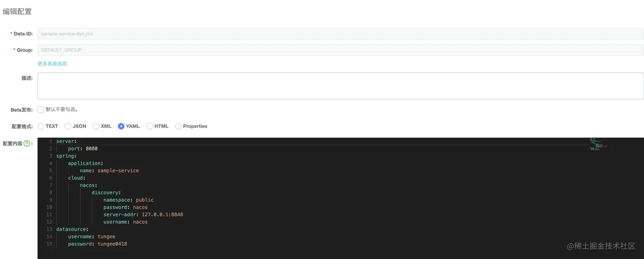Choose the Properties format option
The image size is (644, 259).
pos(178,126)
